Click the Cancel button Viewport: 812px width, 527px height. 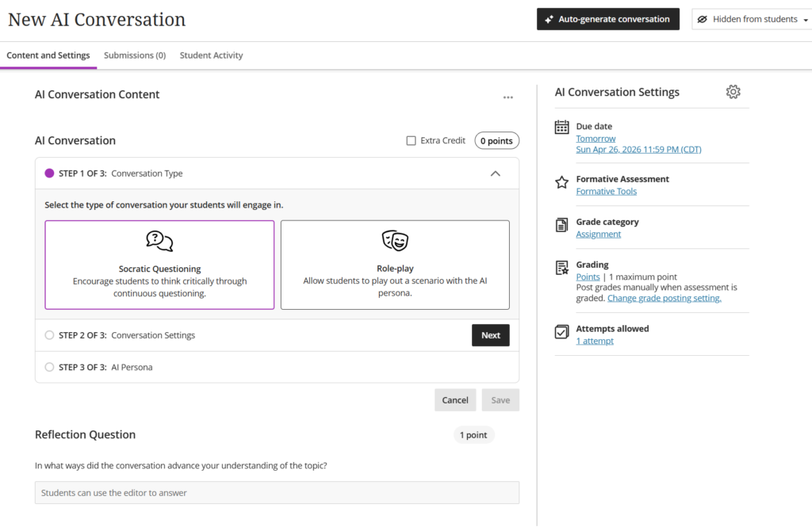coord(455,400)
